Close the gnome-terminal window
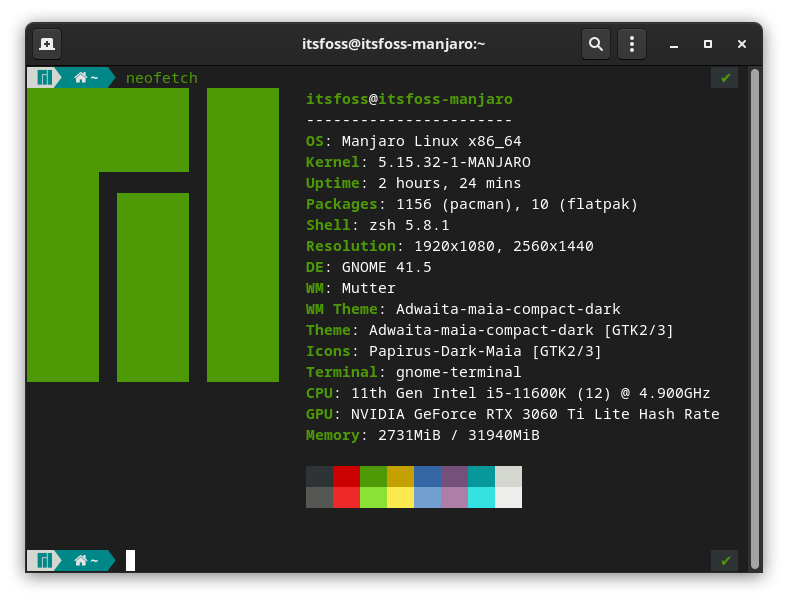The image size is (788, 601). tap(742, 44)
